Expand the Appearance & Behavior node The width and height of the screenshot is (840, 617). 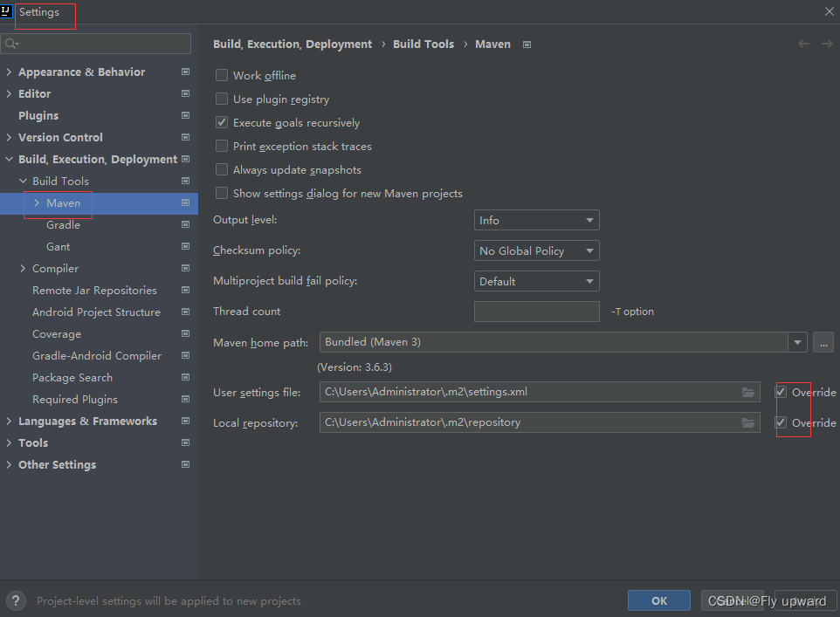click(x=9, y=72)
